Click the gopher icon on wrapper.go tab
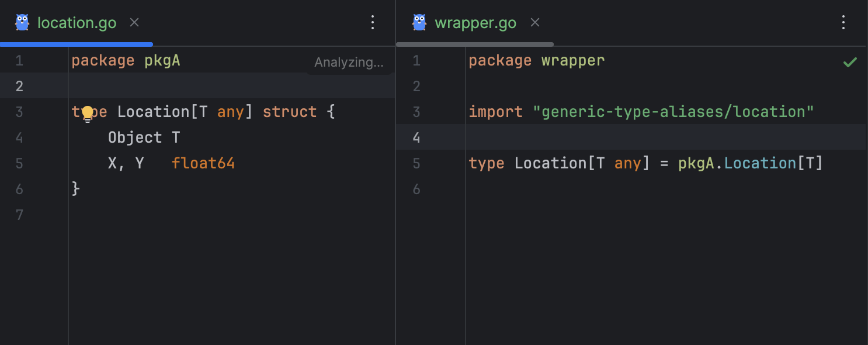Screen dimensions: 868x345 pyautogui.click(x=419, y=23)
